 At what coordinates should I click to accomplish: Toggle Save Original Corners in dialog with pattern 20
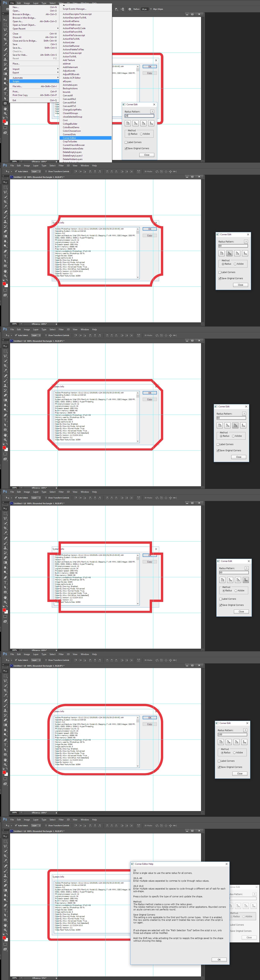137,148
